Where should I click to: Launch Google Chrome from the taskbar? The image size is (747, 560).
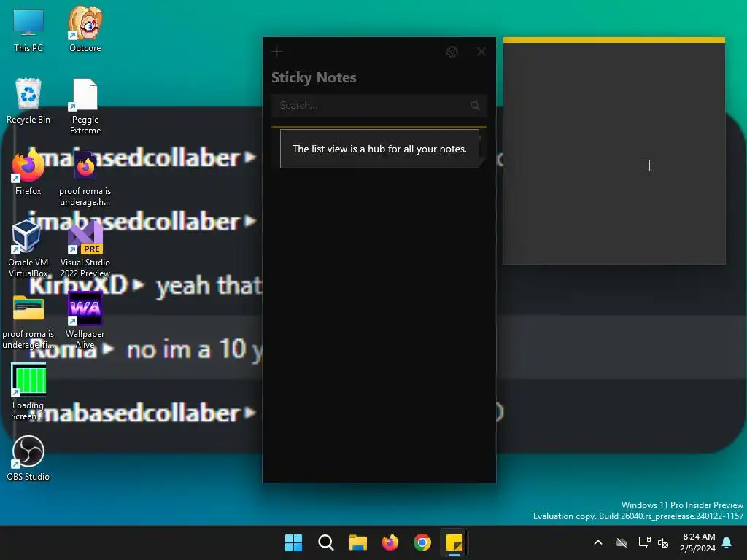click(x=422, y=542)
